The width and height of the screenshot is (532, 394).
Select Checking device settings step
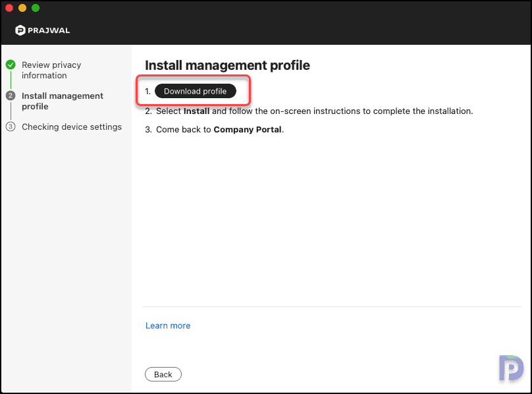point(72,127)
